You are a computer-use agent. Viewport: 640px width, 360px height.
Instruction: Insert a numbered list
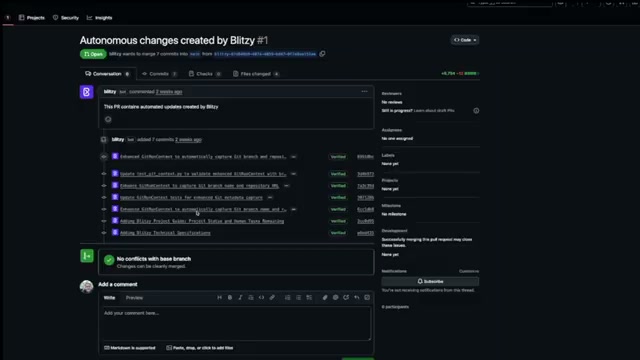pos(288,298)
